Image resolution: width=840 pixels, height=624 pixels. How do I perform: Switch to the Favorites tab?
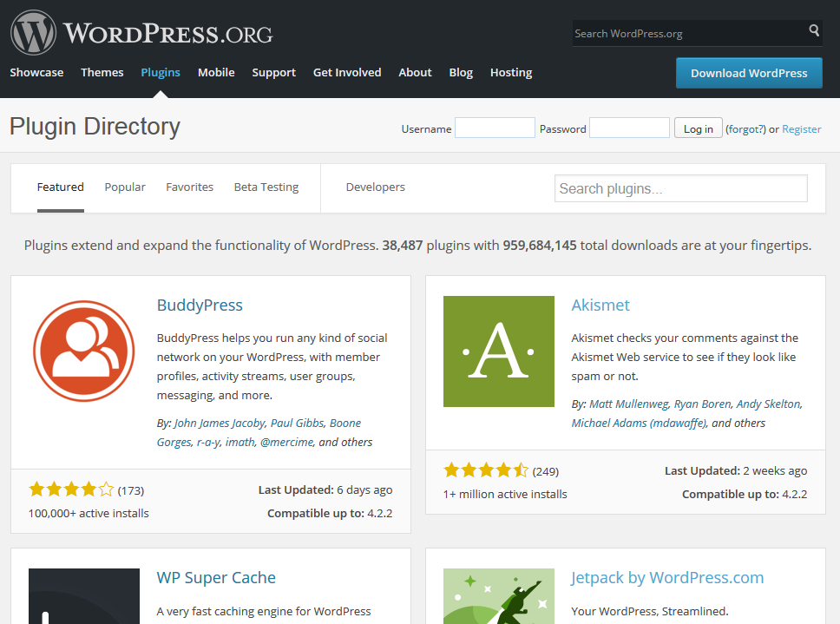[x=190, y=187]
